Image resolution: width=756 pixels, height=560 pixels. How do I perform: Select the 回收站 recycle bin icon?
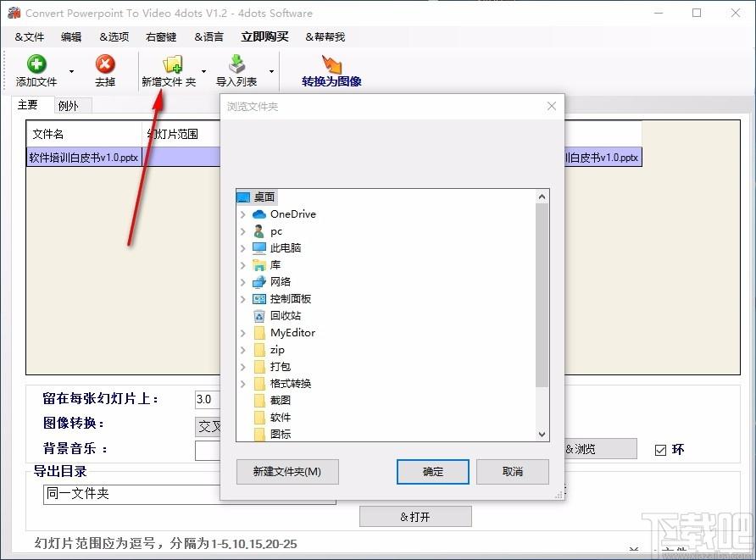point(259,316)
